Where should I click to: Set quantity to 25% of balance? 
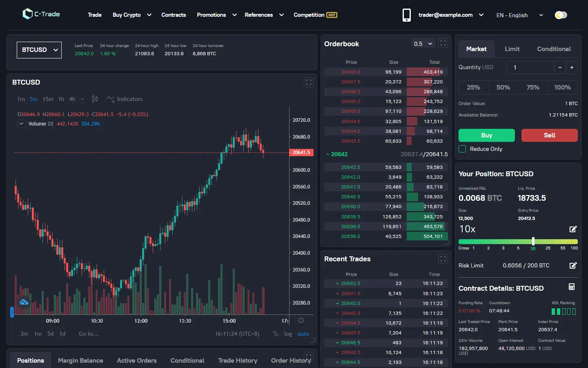[474, 88]
